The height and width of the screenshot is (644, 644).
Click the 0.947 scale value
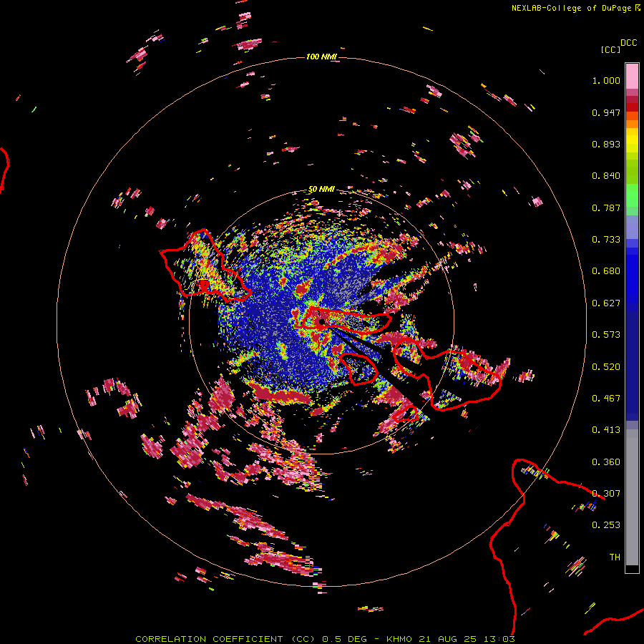606,112
